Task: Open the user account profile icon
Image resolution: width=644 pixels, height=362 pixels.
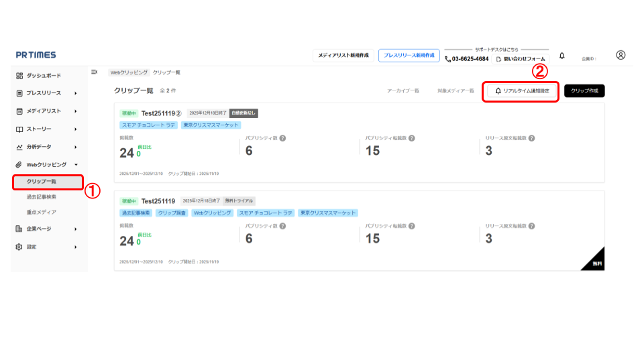Action: pos(621,55)
